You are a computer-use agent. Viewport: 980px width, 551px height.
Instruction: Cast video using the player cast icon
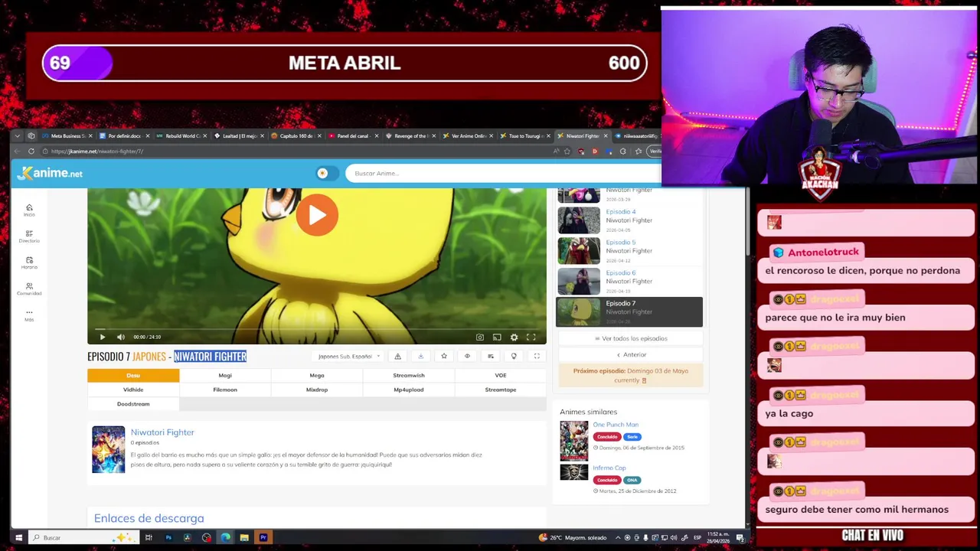(x=497, y=337)
